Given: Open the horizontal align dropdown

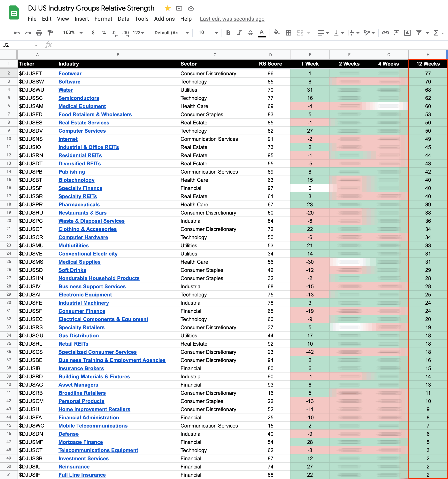Looking at the screenshot, I should tap(323, 33).
